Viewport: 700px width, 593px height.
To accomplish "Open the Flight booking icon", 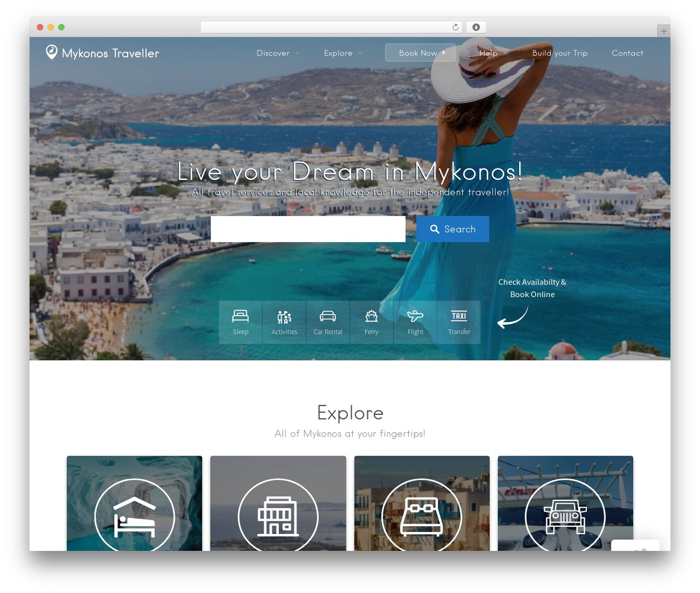I will pos(415,322).
